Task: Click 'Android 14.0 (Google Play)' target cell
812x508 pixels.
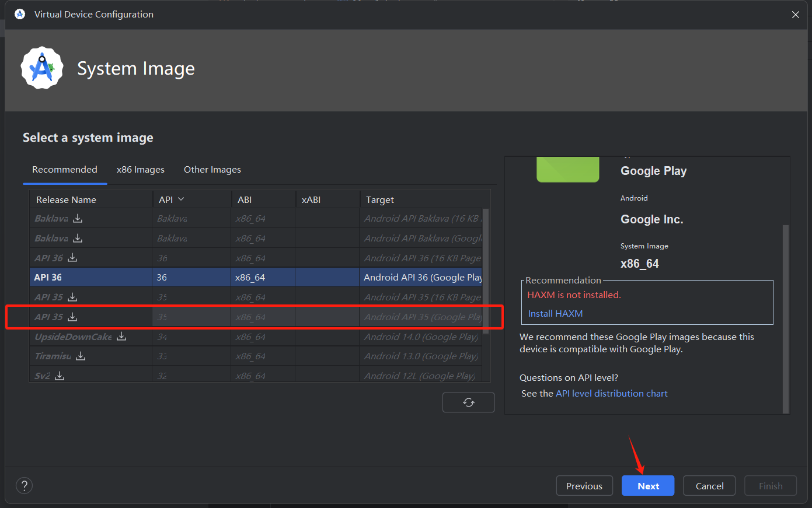Action: [421, 337]
